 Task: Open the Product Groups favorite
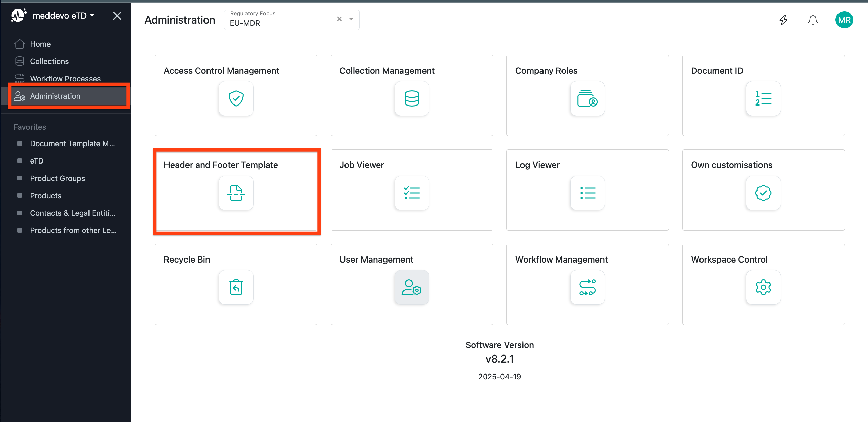tap(57, 178)
